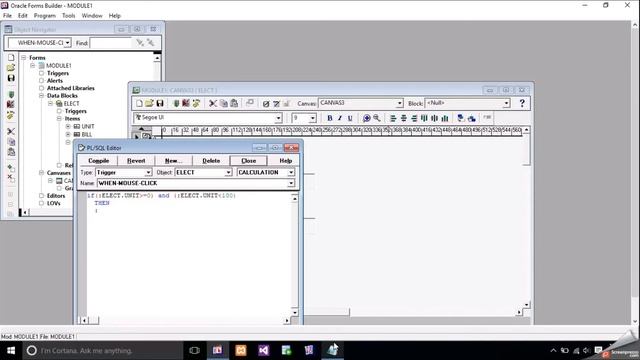
Task: Open the font size dropdown
Action: pyautogui.click(x=312, y=118)
